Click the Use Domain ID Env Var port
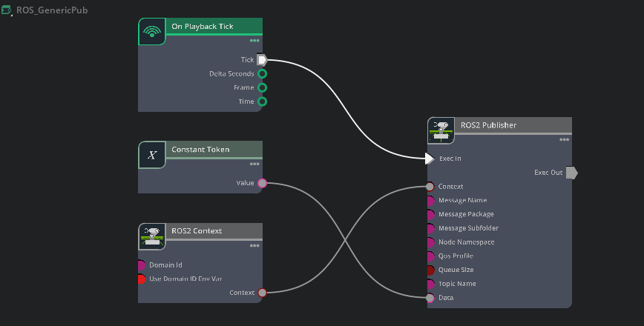The width and height of the screenshot is (644, 326). (141, 279)
